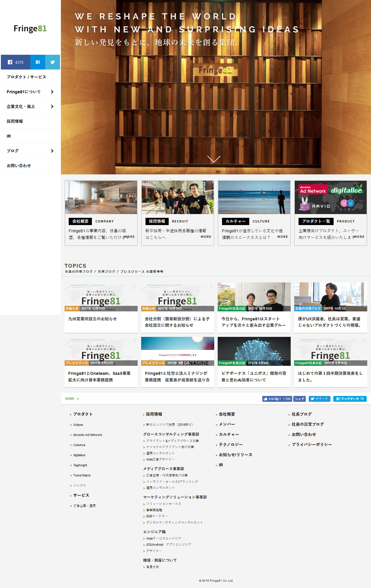The width and height of the screenshot is (371, 588).
Task: Open the Unipos footer link
Action: pos(78,425)
